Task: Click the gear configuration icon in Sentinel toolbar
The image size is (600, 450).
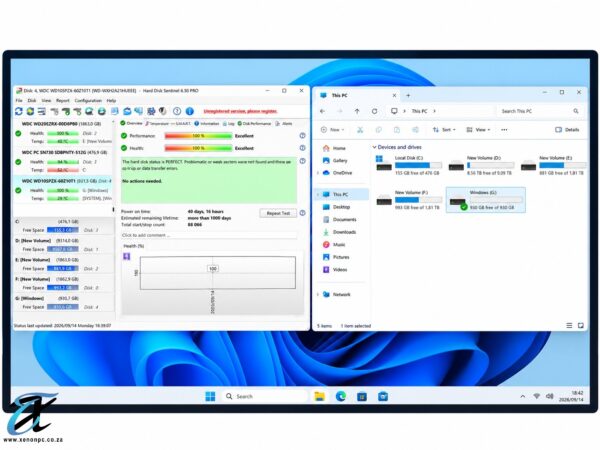Action: tap(151, 111)
